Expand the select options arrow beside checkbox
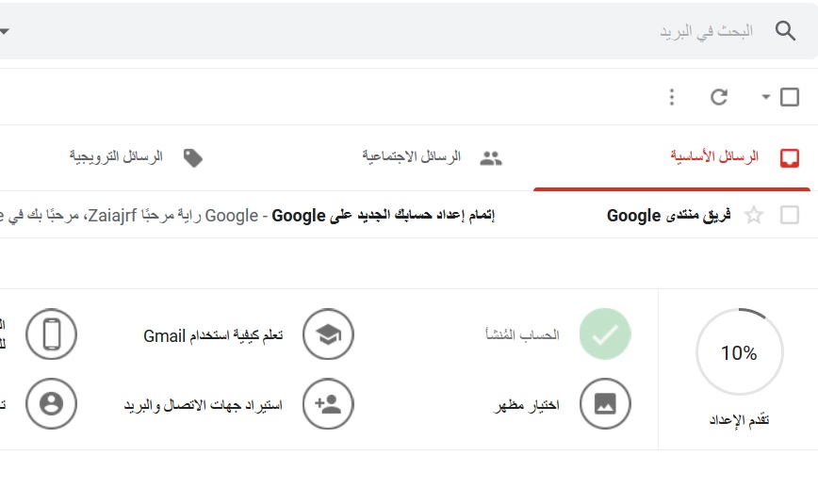This screenshot has height=504, width=818. point(766,96)
